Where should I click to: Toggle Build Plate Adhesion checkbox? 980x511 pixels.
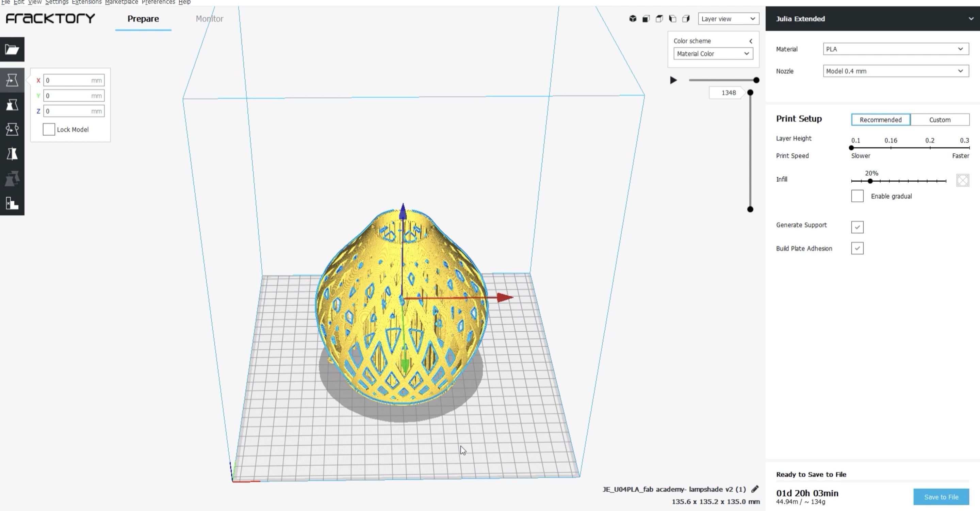857,248
